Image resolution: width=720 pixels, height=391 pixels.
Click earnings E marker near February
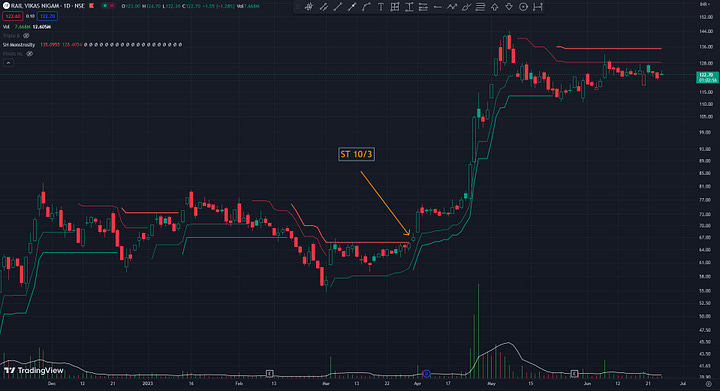[x=270, y=374]
